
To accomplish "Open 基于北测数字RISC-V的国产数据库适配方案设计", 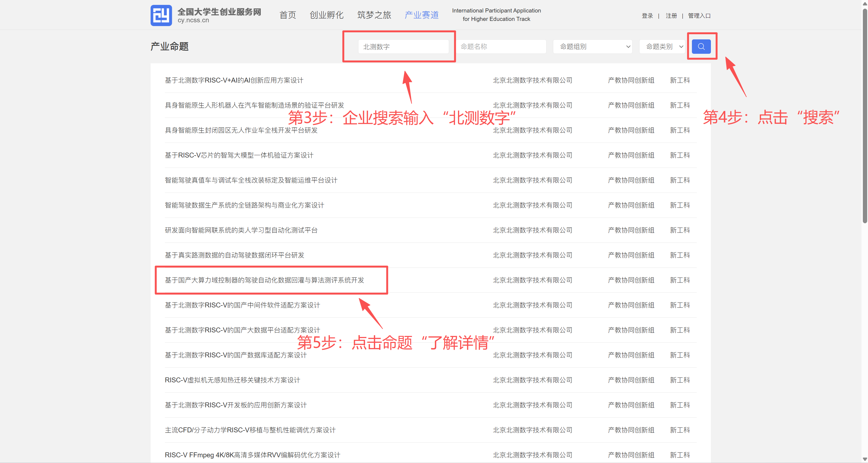I will 236,355.
